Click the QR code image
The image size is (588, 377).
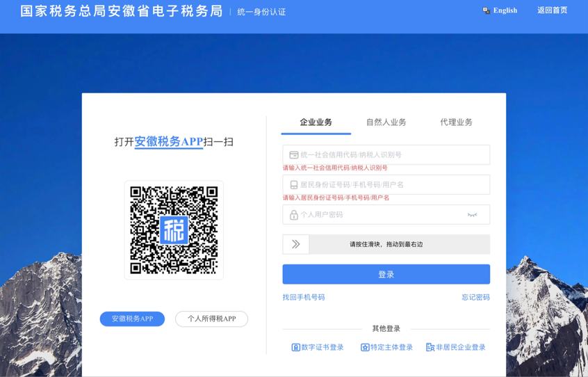coord(174,230)
